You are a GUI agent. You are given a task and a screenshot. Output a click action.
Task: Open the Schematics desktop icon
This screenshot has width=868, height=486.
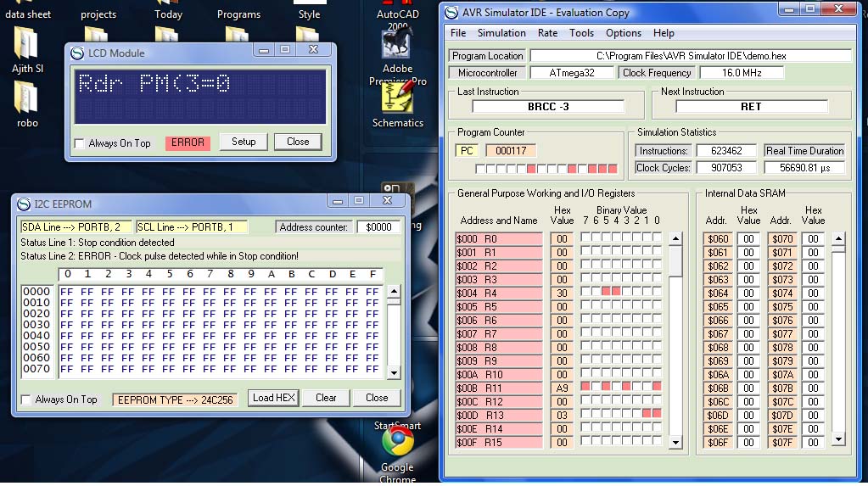pos(397,103)
